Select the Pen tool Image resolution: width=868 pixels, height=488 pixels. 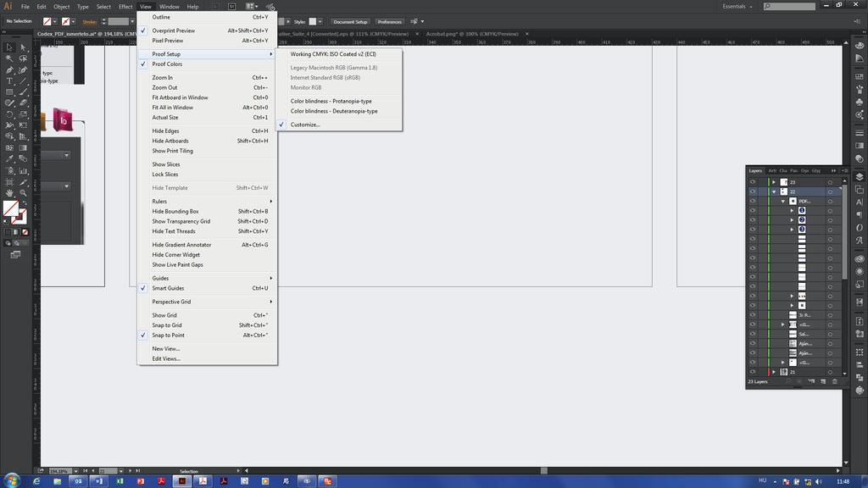click(x=9, y=70)
